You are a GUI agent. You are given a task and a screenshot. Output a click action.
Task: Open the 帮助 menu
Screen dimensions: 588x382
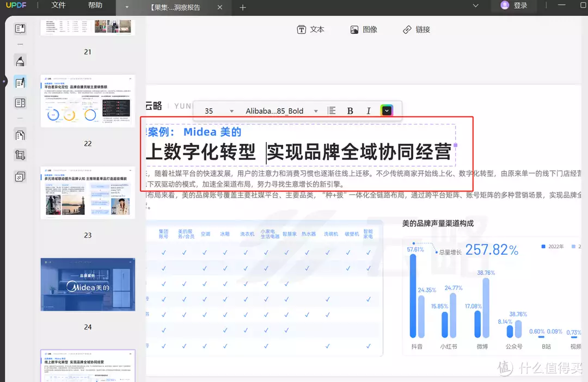tap(95, 5)
